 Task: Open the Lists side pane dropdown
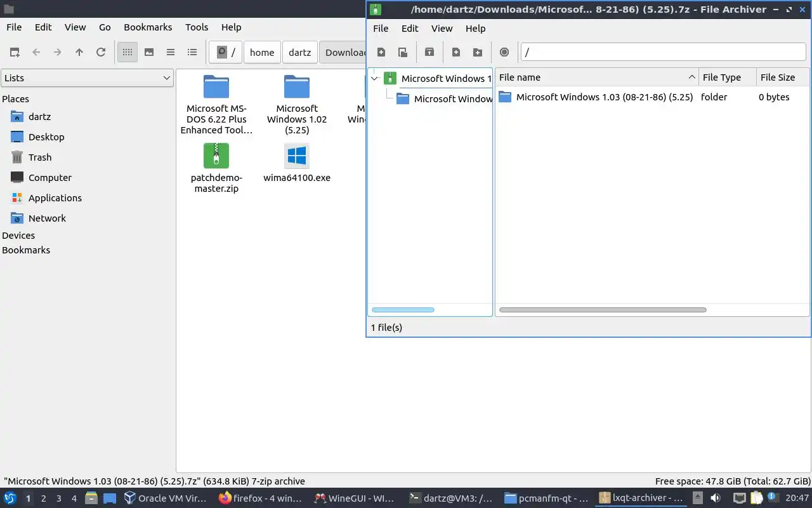(88, 78)
